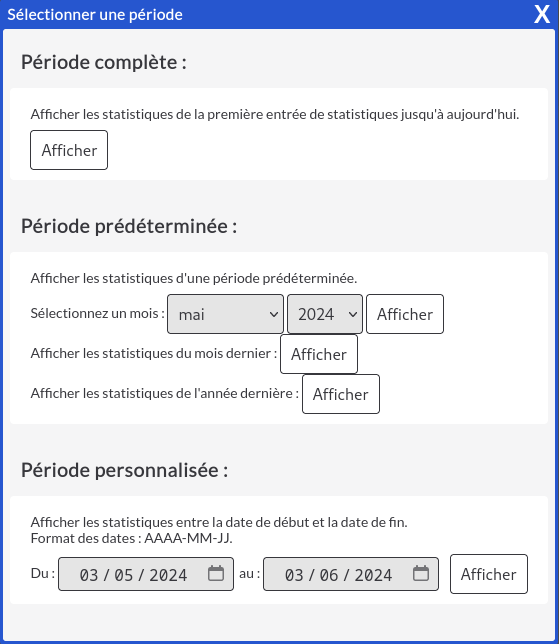Screen dimensions: 559x644
Task: Click the Sélectionnez un mois label
Action: click(x=97, y=313)
